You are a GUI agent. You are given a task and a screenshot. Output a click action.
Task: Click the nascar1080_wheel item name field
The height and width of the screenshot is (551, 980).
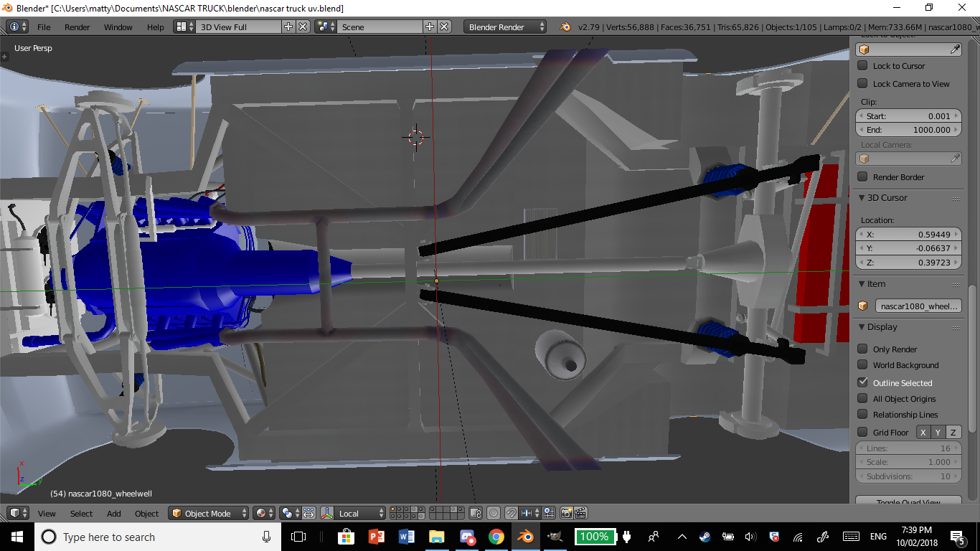pyautogui.click(x=918, y=306)
